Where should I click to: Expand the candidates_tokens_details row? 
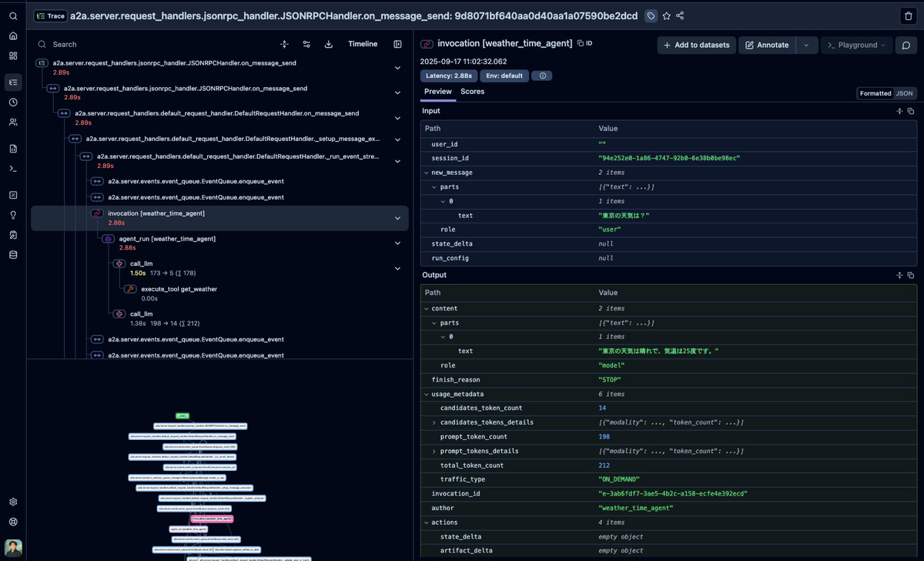click(434, 422)
